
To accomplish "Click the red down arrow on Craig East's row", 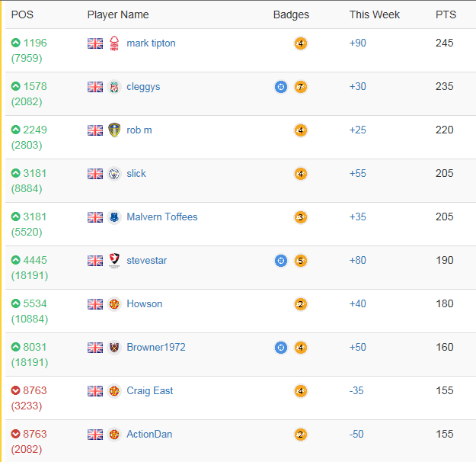I will pos(16,391).
